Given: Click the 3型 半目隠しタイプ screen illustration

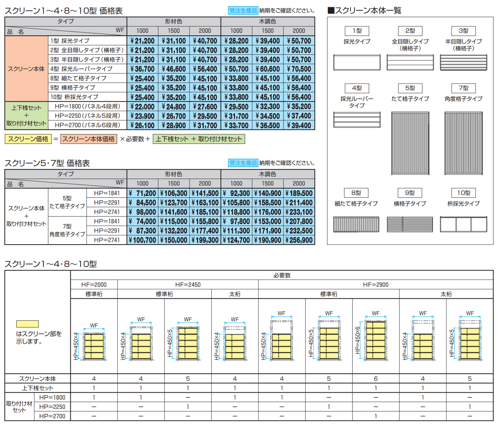Looking at the screenshot, I should pos(463,62).
